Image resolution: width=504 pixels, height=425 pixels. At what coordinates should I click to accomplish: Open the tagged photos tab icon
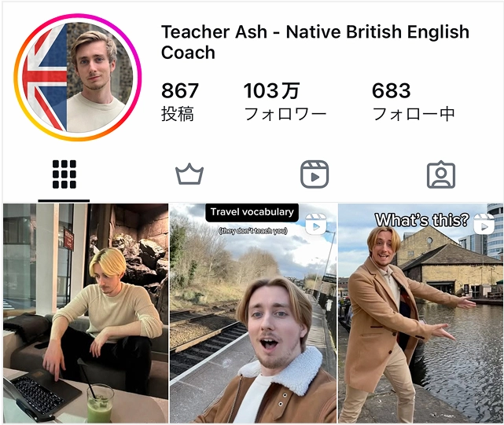point(441,174)
